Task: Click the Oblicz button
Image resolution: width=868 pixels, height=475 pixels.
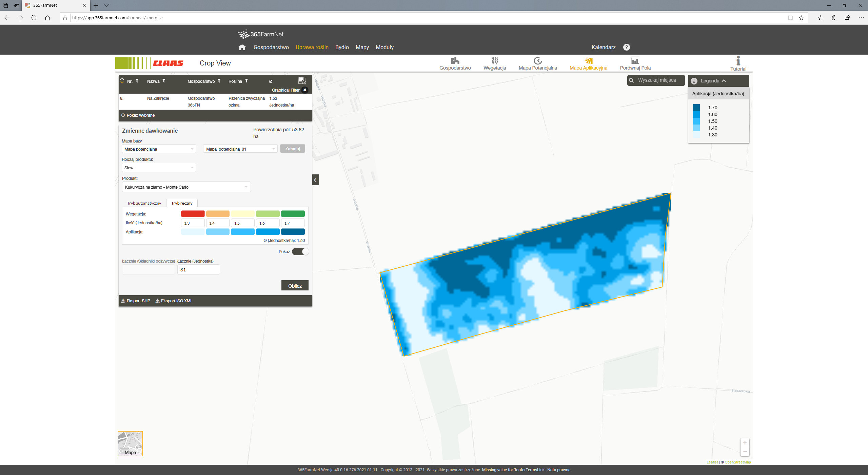Action: (293, 286)
